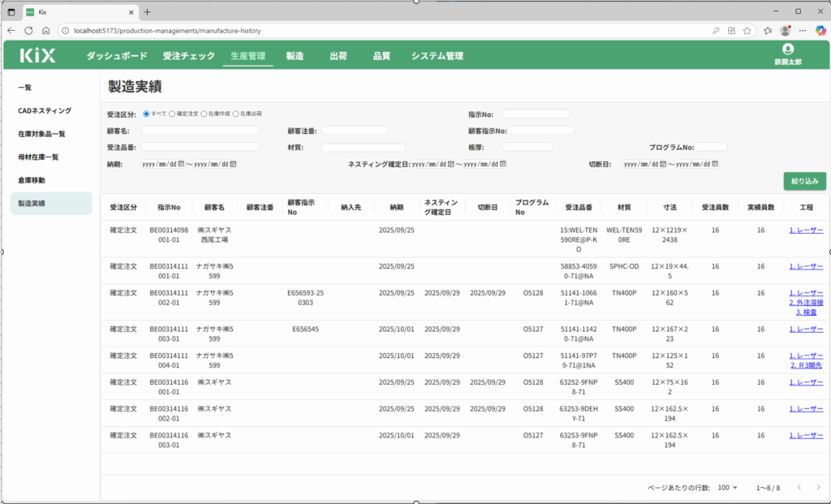Switch to the ダッシュボード navigation tab
The image size is (831, 504).
(117, 56)
